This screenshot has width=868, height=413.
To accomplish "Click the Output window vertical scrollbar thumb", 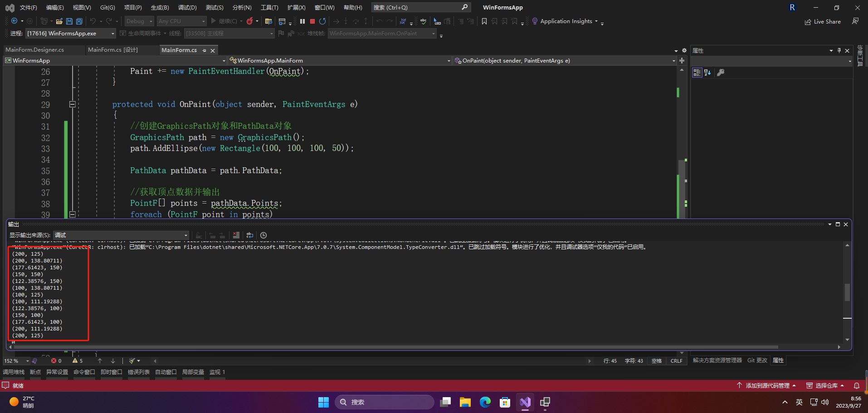I will 847,292.
